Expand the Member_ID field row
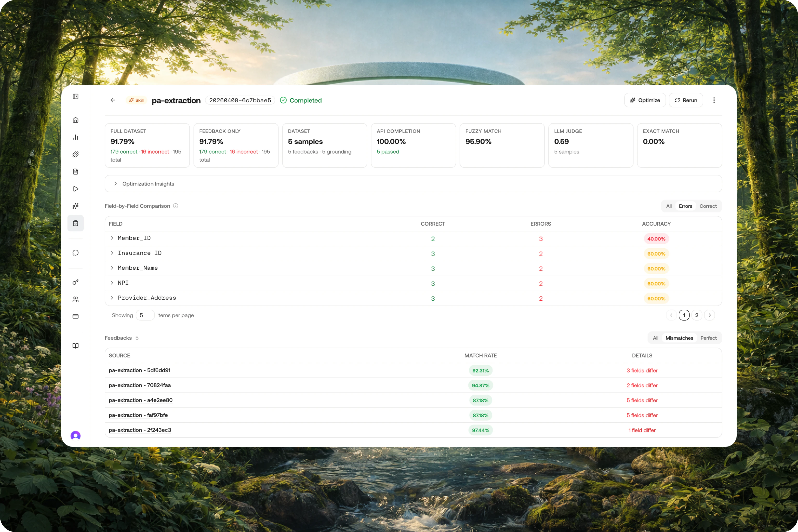The image size is (798, 532). (112, 238)
